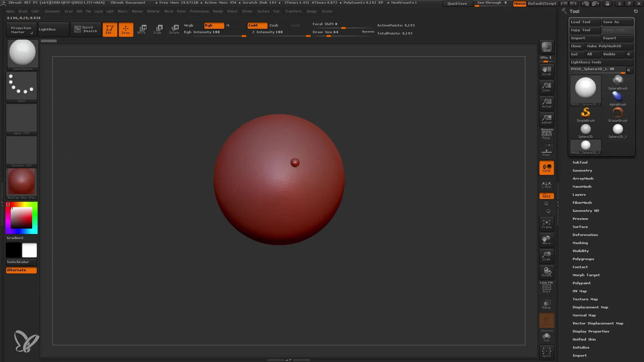644x362 pixels.
Task: Open the Stroke menu item
Action: click(x=247, y=11)
